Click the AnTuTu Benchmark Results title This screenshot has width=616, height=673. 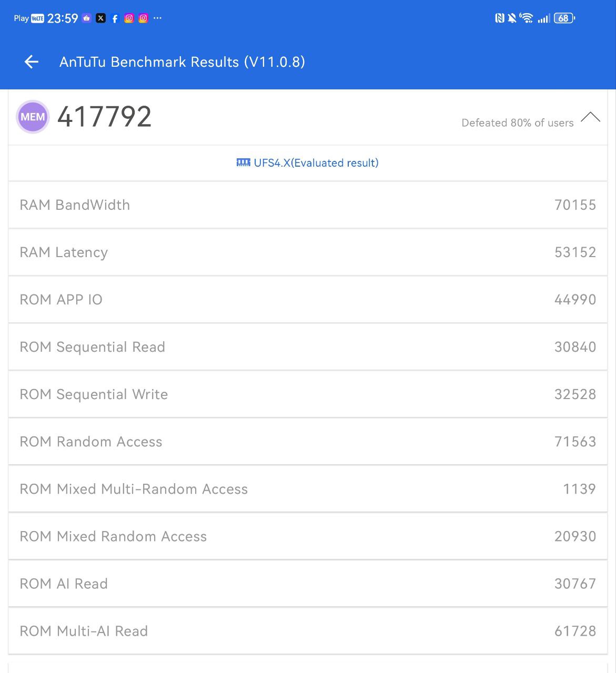pos(182,62)
